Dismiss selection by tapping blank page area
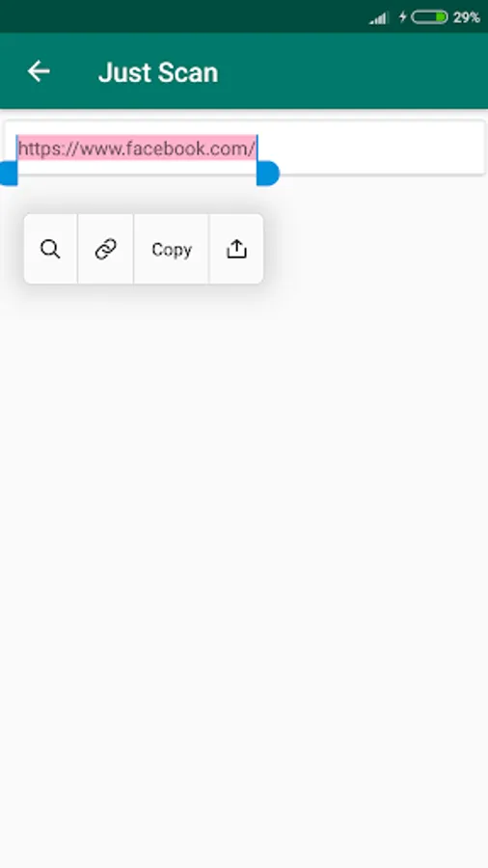The image size is (488, 868). tap(243, 554)
